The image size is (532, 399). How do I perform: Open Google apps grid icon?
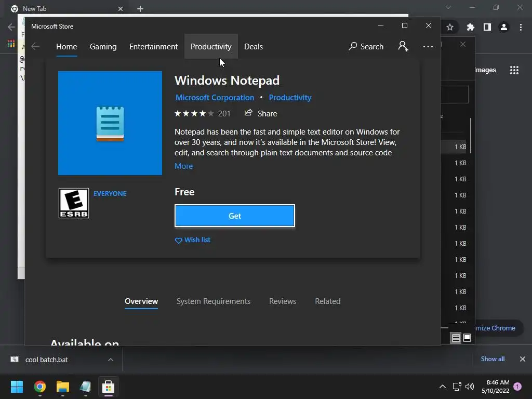coord(514,70)
